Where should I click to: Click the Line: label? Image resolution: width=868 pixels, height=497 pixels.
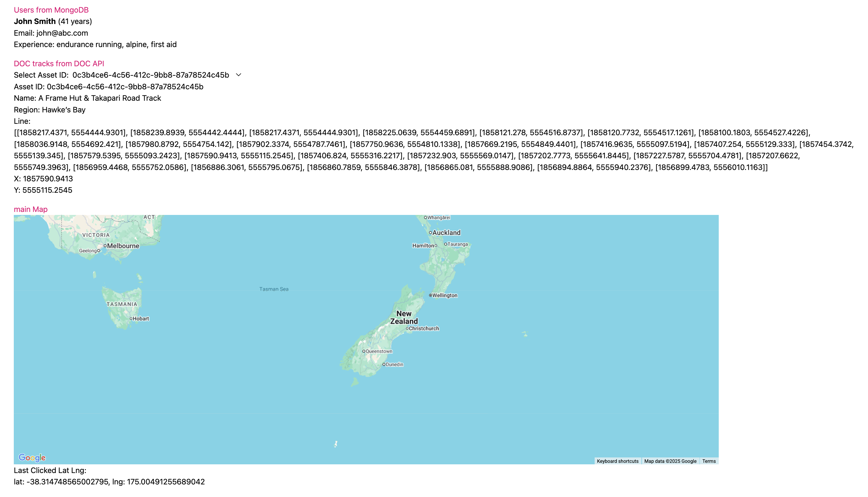22,121
